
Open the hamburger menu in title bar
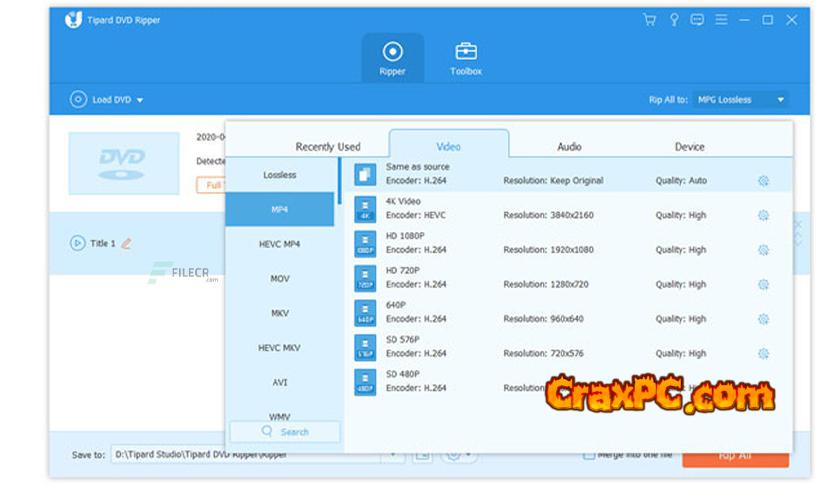coord(722,20)
